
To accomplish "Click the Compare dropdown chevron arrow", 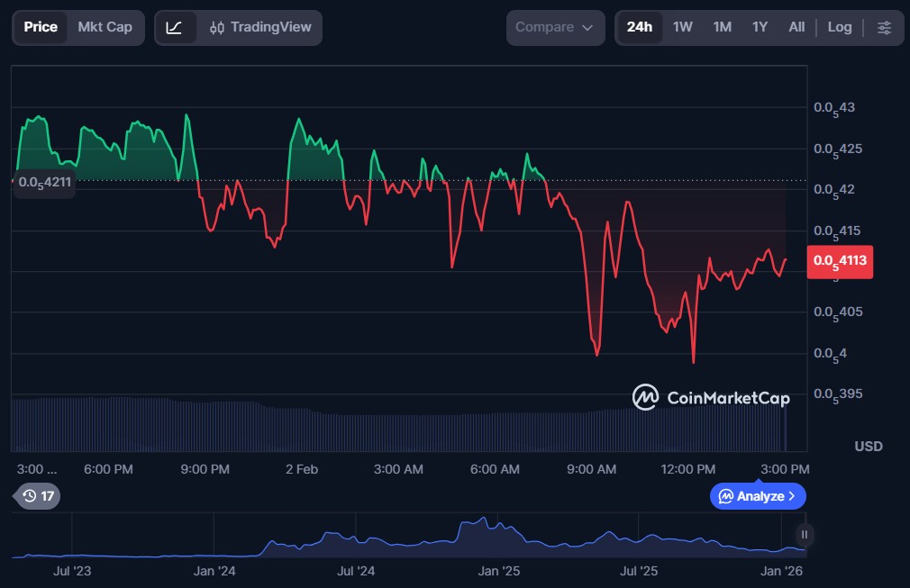I will coord(587,28).
